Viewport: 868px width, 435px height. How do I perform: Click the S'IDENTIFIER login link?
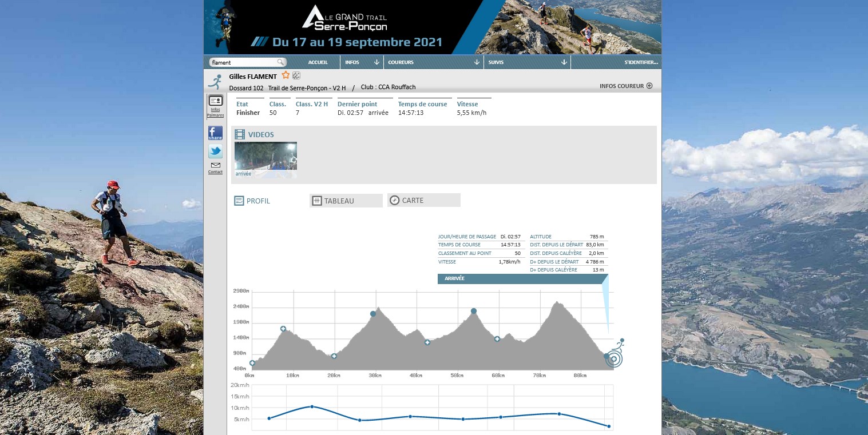641,62
